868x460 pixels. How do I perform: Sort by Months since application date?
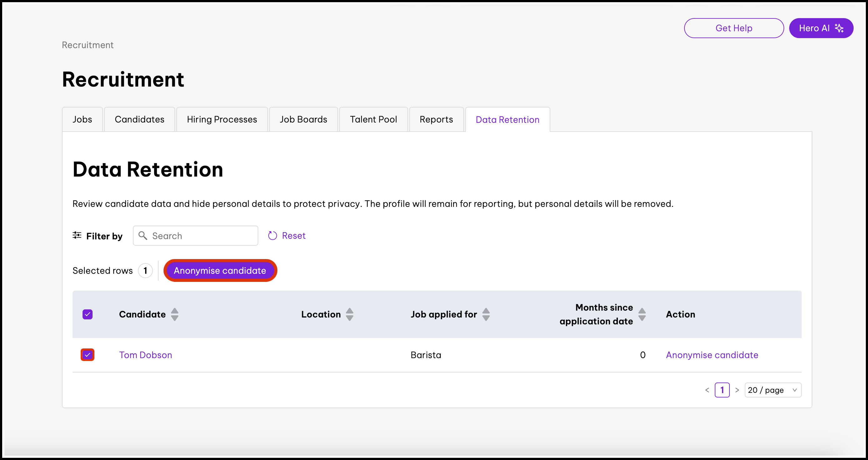tap(642, 314)
